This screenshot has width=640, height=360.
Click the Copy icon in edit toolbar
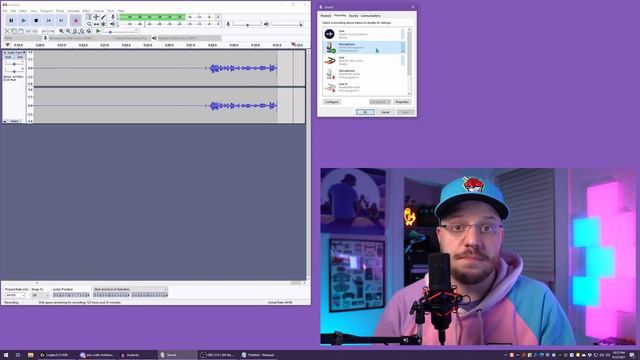tap(14, 31)
